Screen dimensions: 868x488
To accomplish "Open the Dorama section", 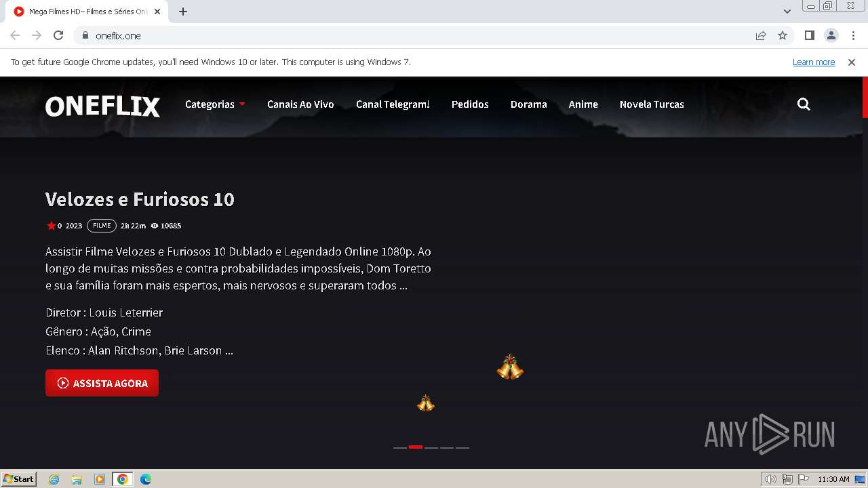I will point(528,104).
